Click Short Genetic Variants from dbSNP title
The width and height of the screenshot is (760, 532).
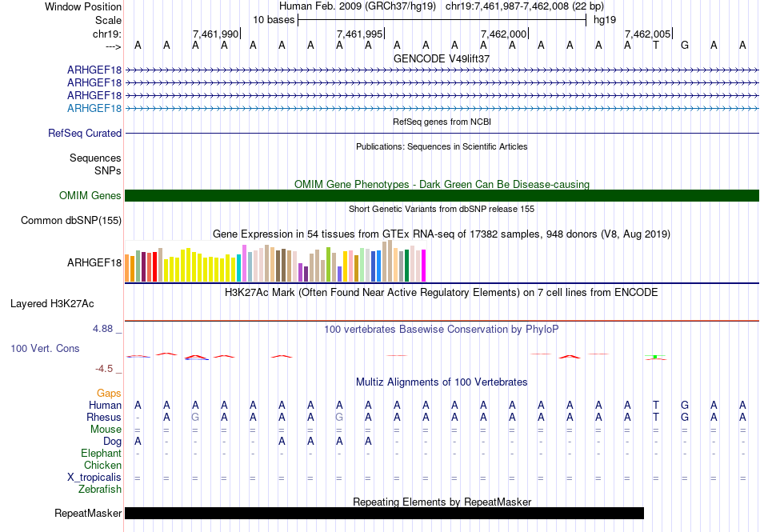point(442,209)
